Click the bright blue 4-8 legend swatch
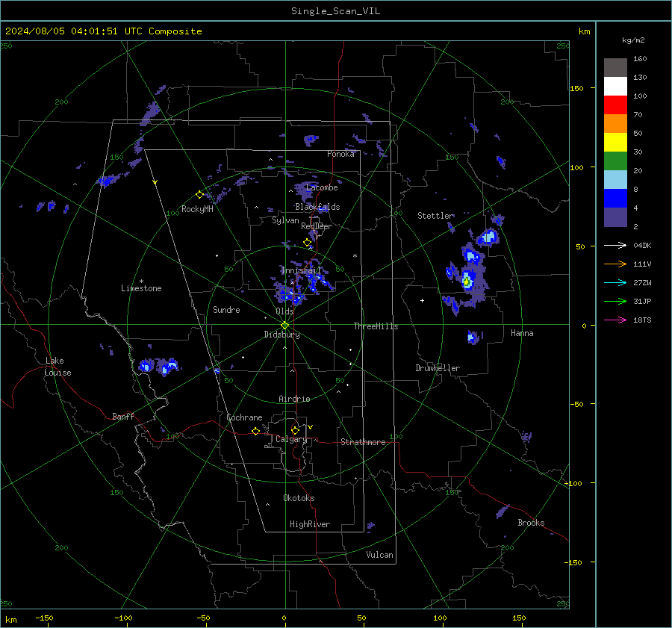The width and height of the screenshot is (672, 628). coord(615,199)
